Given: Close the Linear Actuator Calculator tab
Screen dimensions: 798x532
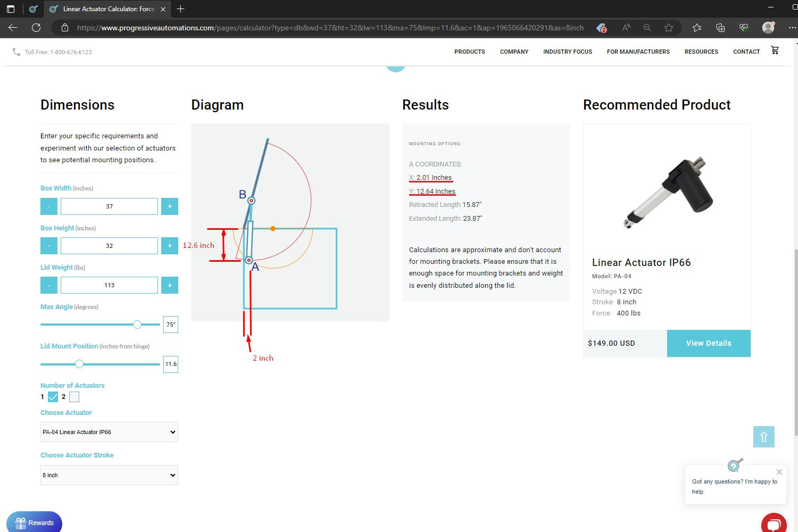Looking at the screenshot, I should 163,9.
